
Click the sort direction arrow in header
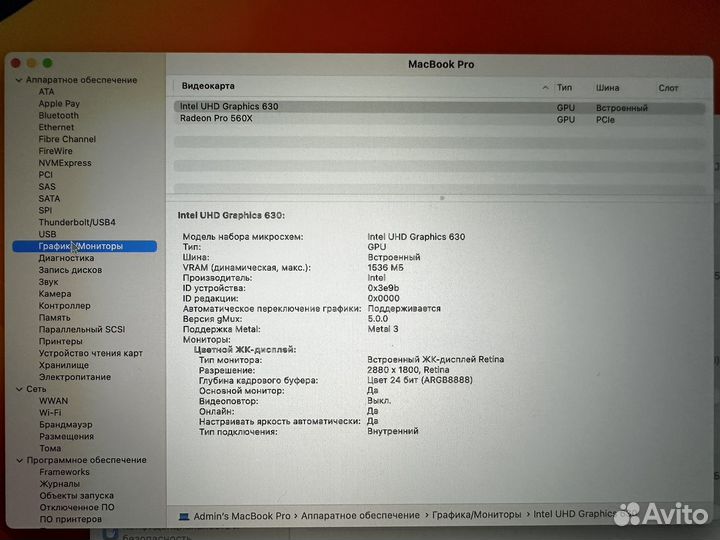pos(545,87)
